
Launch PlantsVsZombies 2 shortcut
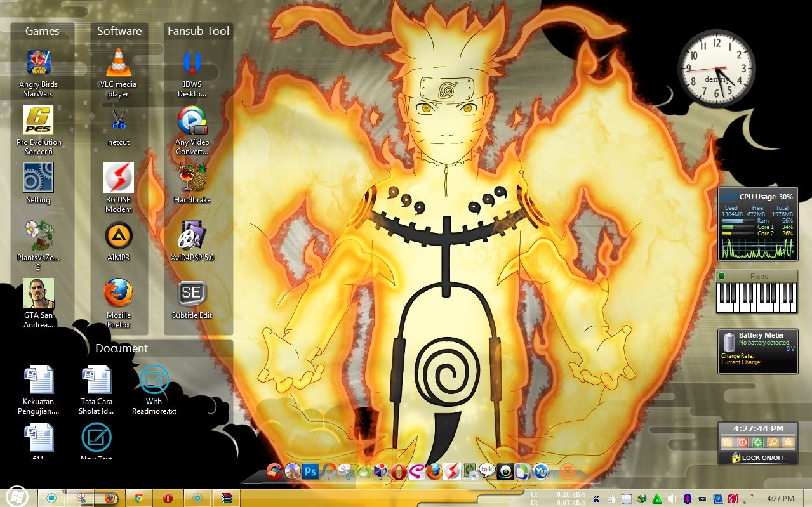click(x=39, y=245)
